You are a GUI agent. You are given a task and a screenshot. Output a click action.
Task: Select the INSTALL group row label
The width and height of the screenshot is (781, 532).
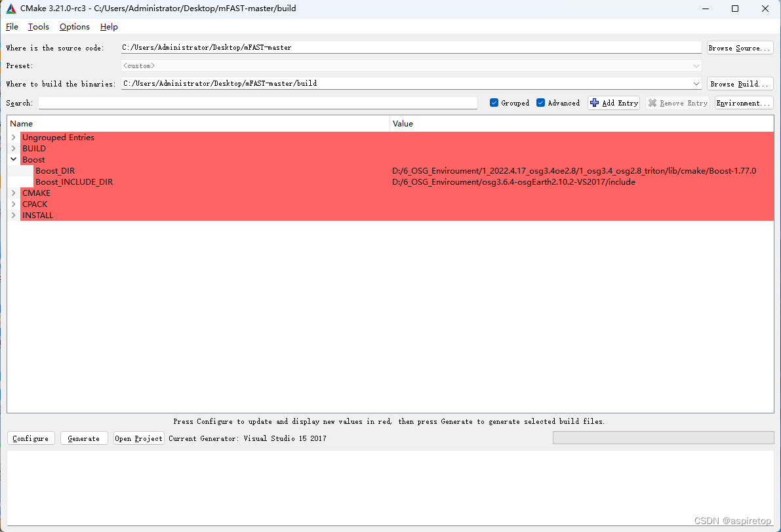tap(38, 216)
